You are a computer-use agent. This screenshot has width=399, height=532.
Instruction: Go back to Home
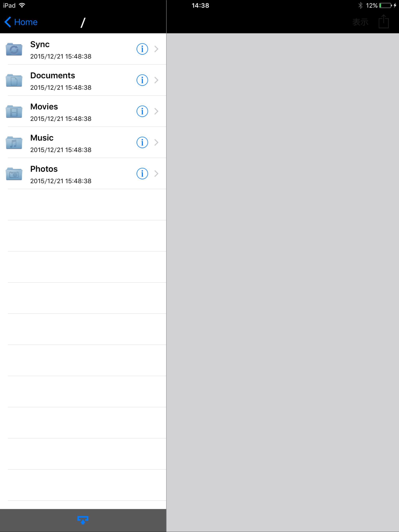point(21,22)
